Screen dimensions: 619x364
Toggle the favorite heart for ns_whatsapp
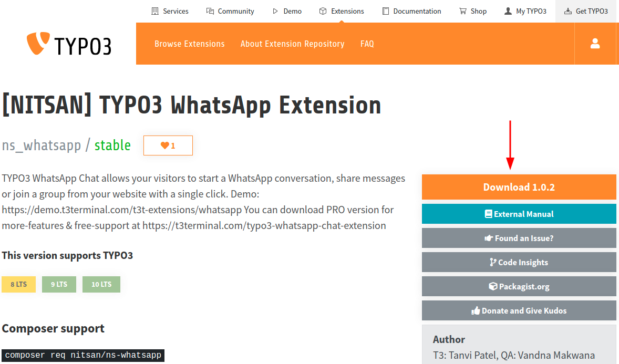pos(168,145)
